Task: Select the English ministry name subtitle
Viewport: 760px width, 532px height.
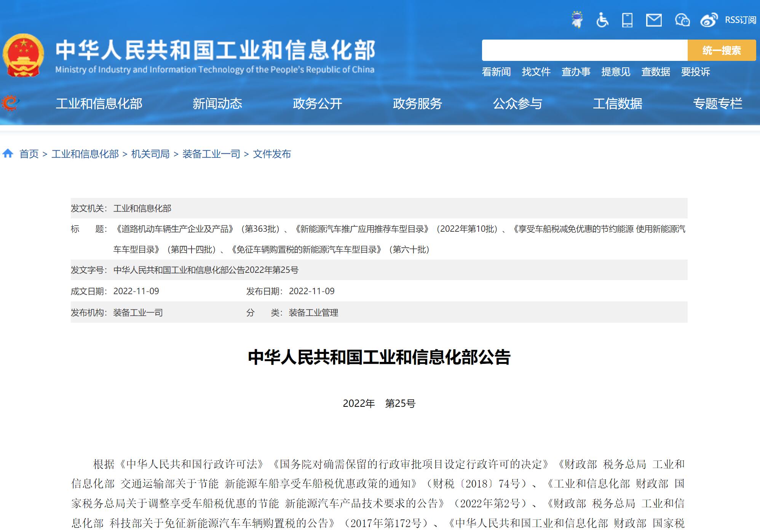Action: 215,70
